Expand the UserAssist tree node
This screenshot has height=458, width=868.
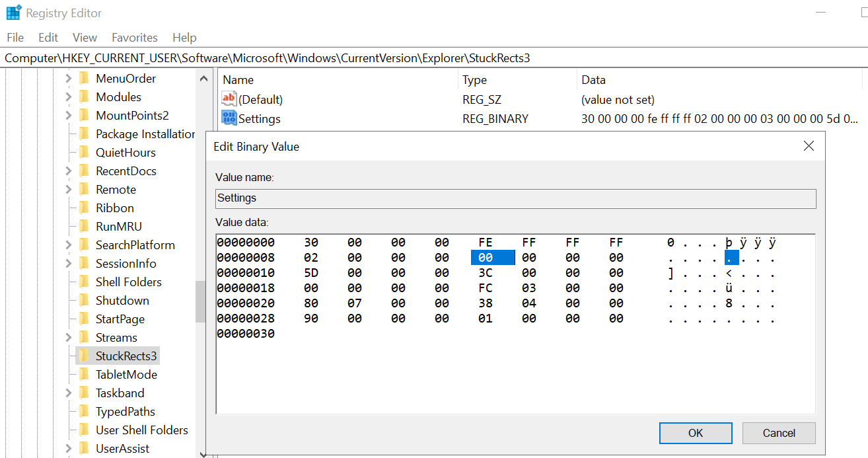69,448
